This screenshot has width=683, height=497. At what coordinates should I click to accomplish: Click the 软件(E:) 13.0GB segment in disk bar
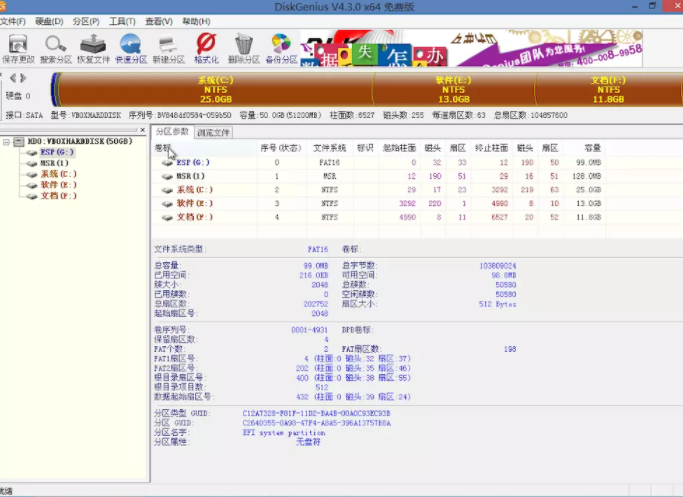point(453,89)
